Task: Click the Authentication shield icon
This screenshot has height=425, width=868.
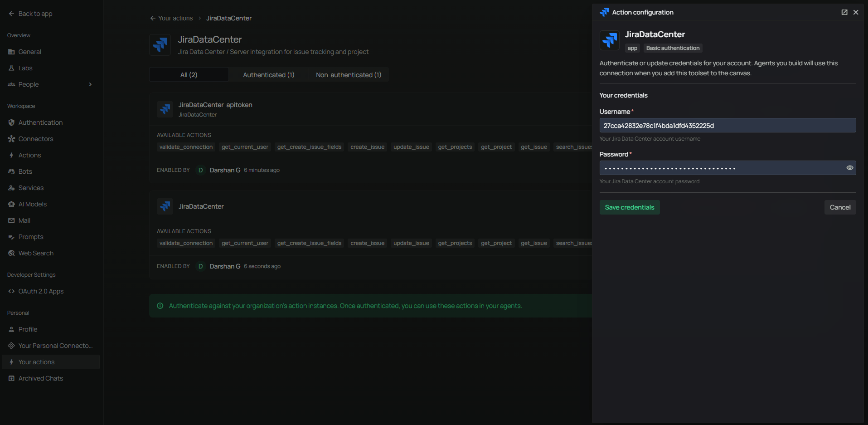Action: (11, 122)
